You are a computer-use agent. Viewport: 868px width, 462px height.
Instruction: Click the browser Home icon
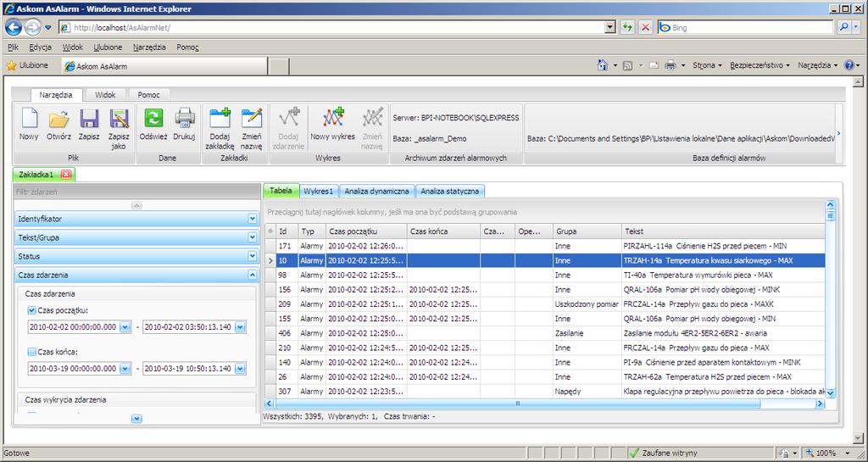(603, 65)
